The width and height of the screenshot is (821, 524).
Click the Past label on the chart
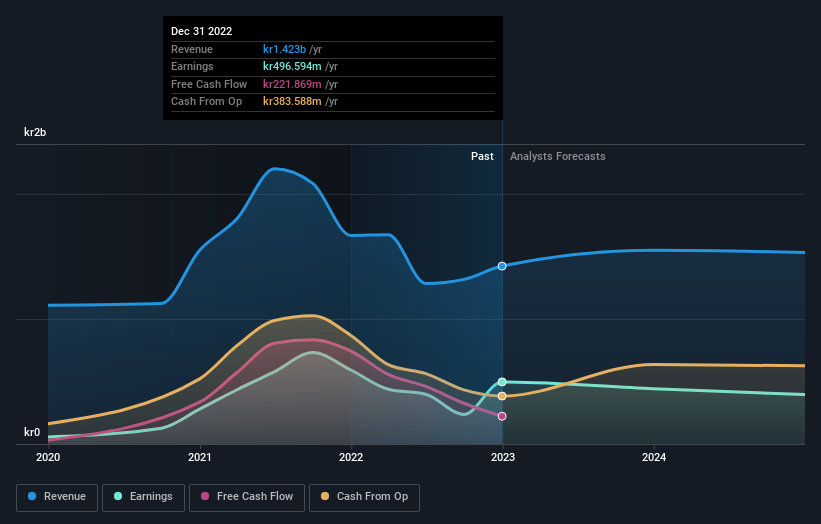[x=482, y=157]
